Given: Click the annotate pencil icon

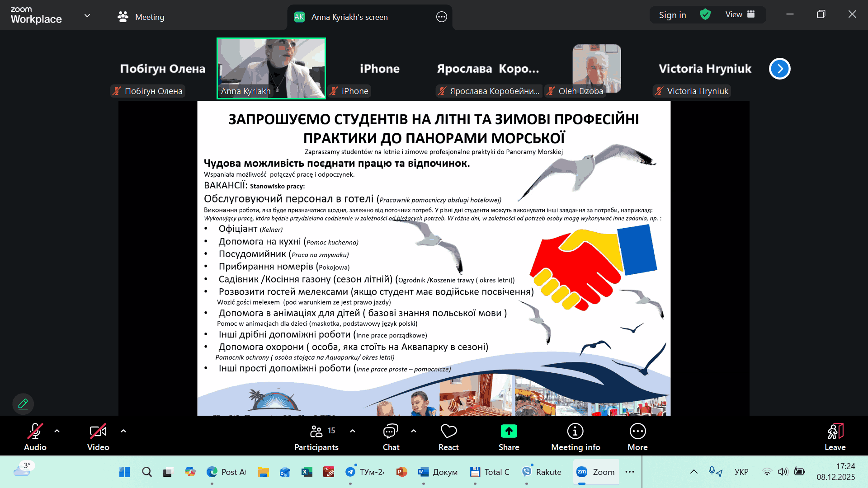Looking at the screenshot, I should 23,404.
